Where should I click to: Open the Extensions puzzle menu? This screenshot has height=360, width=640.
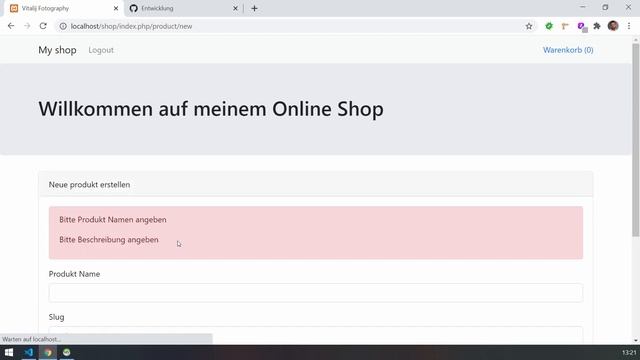pyautogui.click(x=597, y=26)
